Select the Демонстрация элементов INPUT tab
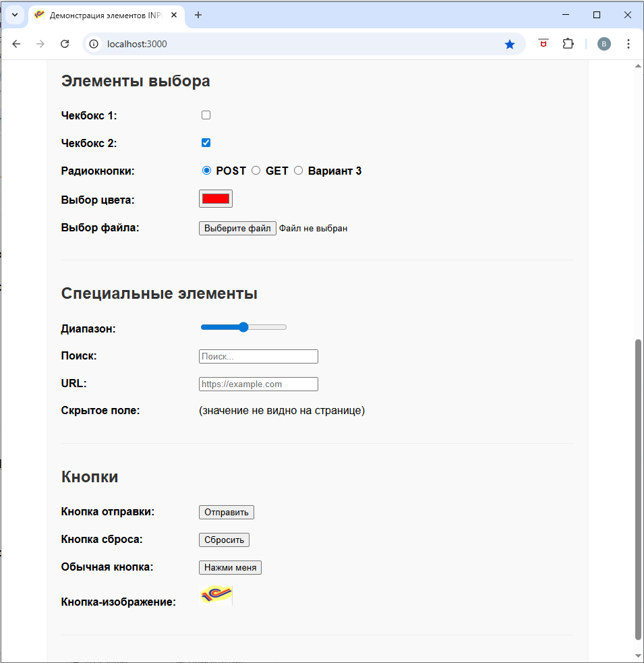Image resolution: width=644 pixels, height=663 pixels. 106,16
